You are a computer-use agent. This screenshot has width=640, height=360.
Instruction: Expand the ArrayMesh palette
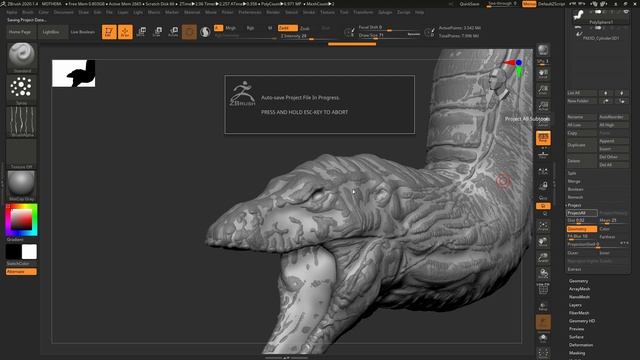tap(579, 289)
